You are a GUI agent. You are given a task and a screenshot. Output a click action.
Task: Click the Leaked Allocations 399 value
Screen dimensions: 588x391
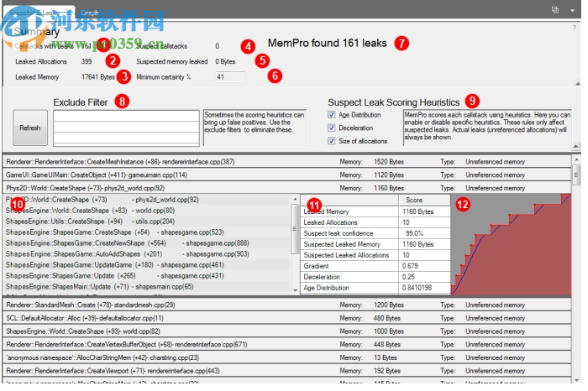coord(87,61)
